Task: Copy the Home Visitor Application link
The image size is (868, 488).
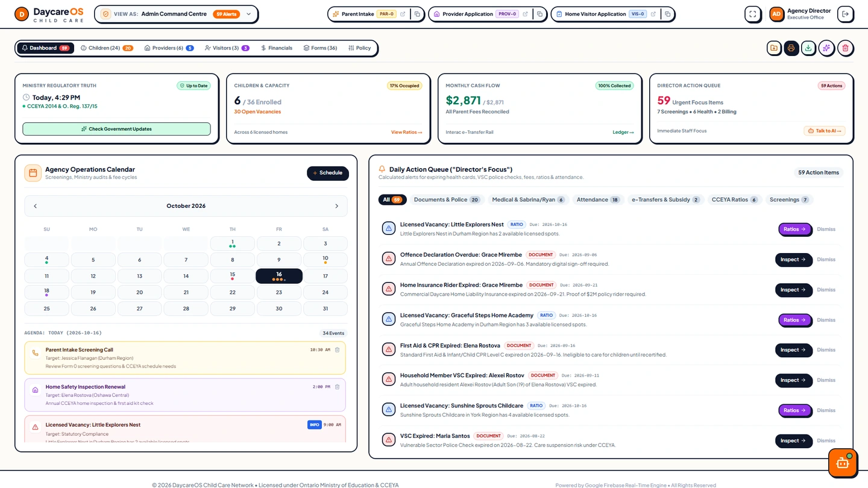Action: point(667,14)
